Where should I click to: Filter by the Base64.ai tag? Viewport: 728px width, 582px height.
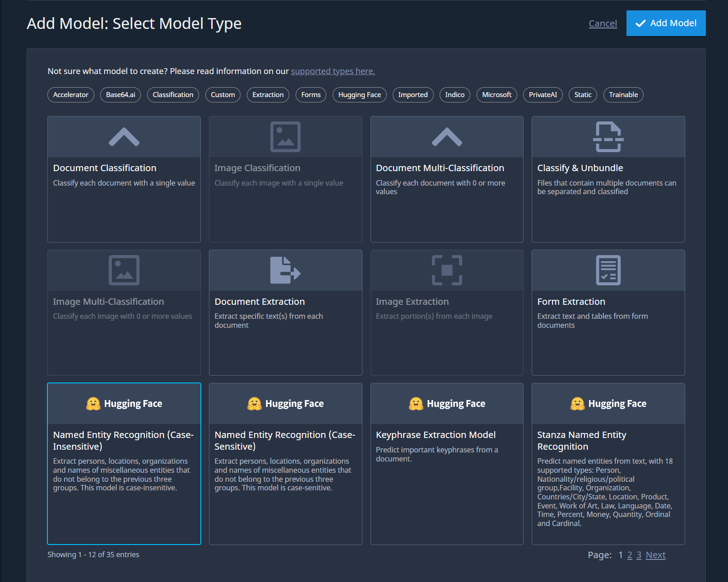pos(121,95)
